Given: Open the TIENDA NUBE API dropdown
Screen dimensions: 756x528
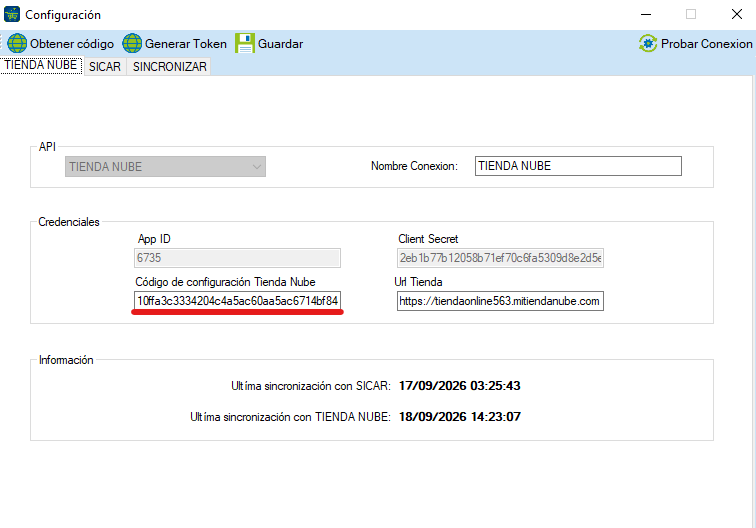Looking at the screenshot, I should [x=165, y=166].
